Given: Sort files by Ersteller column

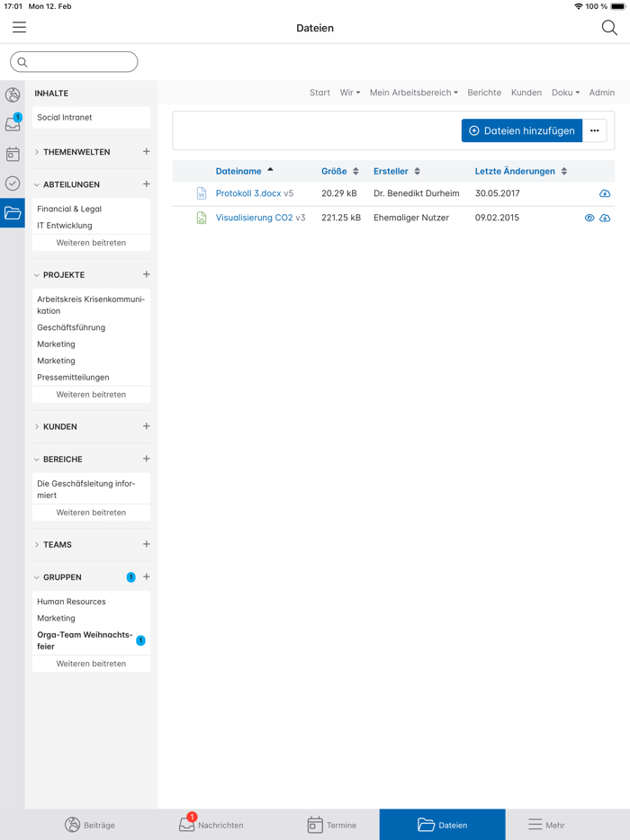Looking at the screenshot, I should coord(397,171).
